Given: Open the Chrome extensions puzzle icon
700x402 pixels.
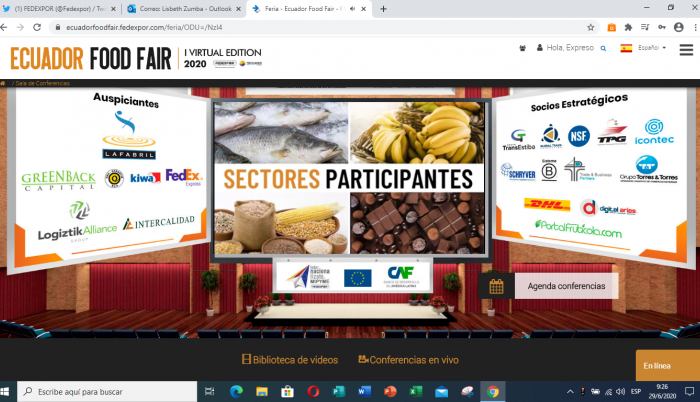Looking at the screenshot, I should click(x=628, y=27).
